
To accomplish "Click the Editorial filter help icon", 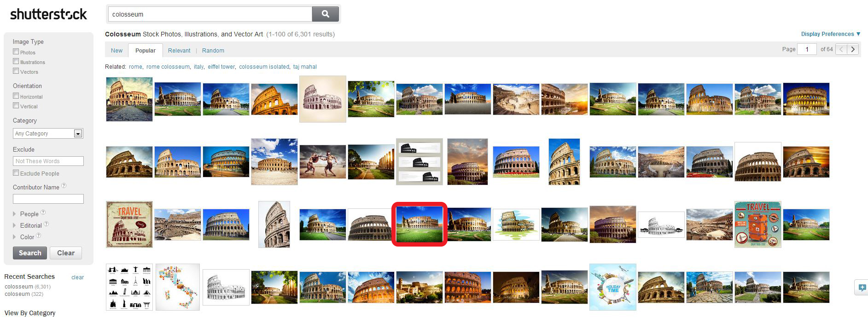I will click(46, 224).
